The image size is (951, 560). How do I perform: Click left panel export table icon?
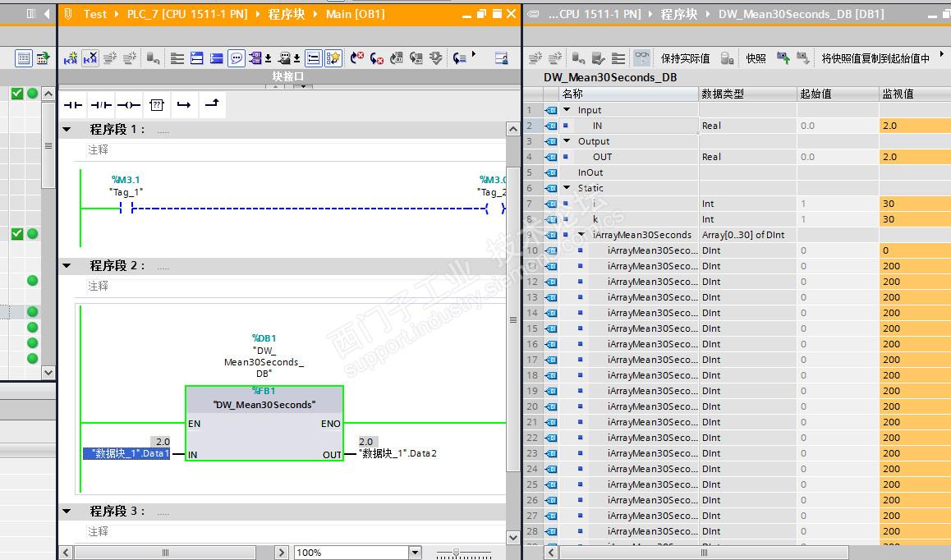[x=43, y=58]
